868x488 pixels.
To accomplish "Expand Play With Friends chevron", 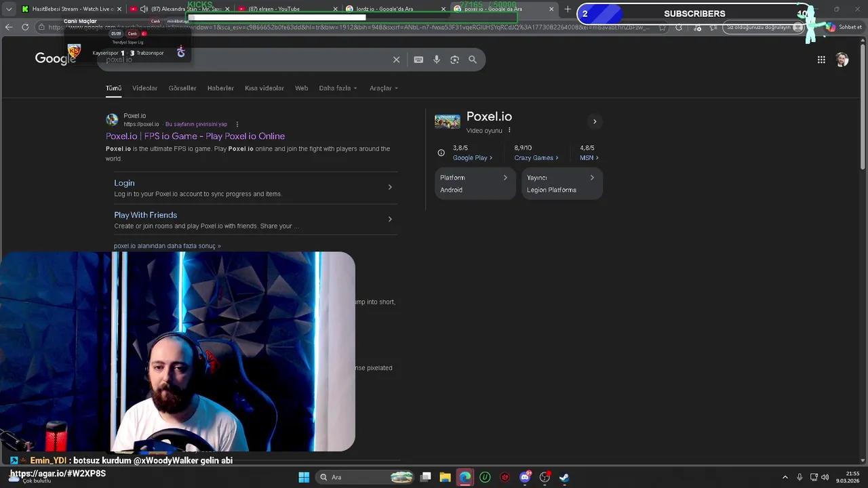I will 390,219.
